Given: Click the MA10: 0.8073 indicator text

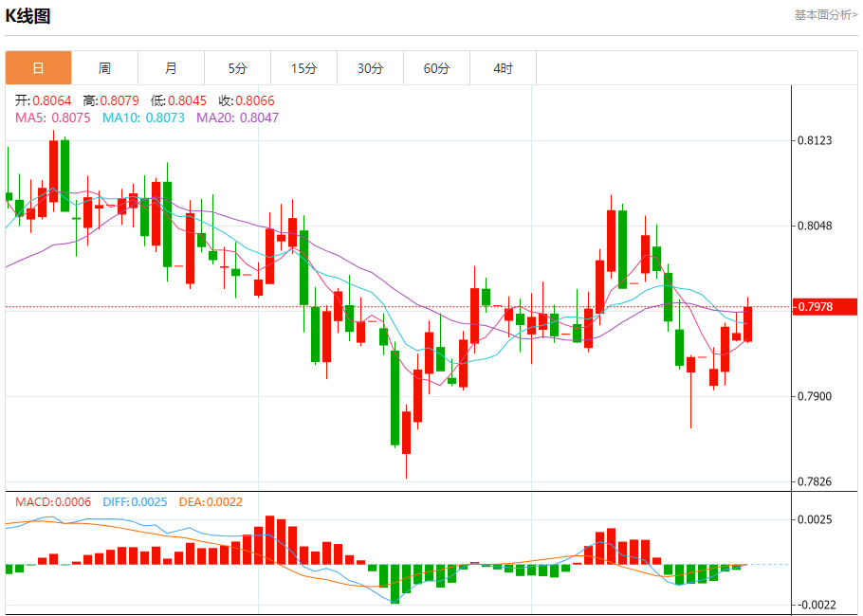Looking at the screenshot, I should click(x=143, y=118).
